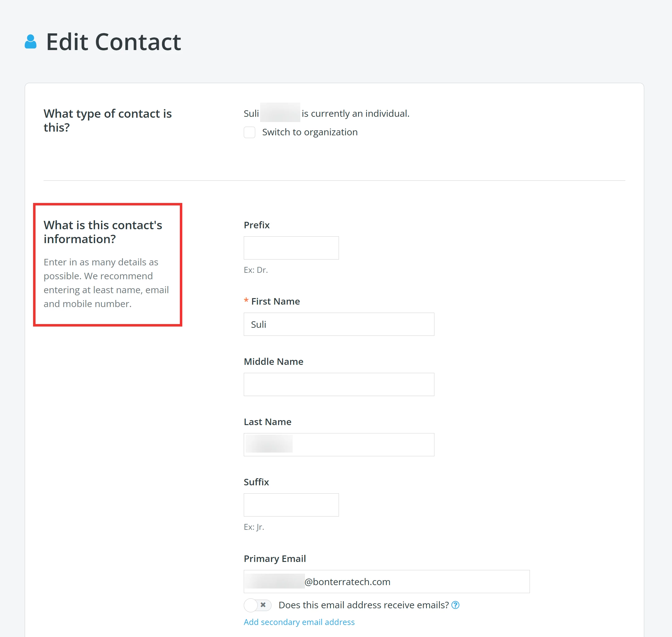Click the Suffix input field
Viewport: 672px width, 637px height.
coord(291,504)
